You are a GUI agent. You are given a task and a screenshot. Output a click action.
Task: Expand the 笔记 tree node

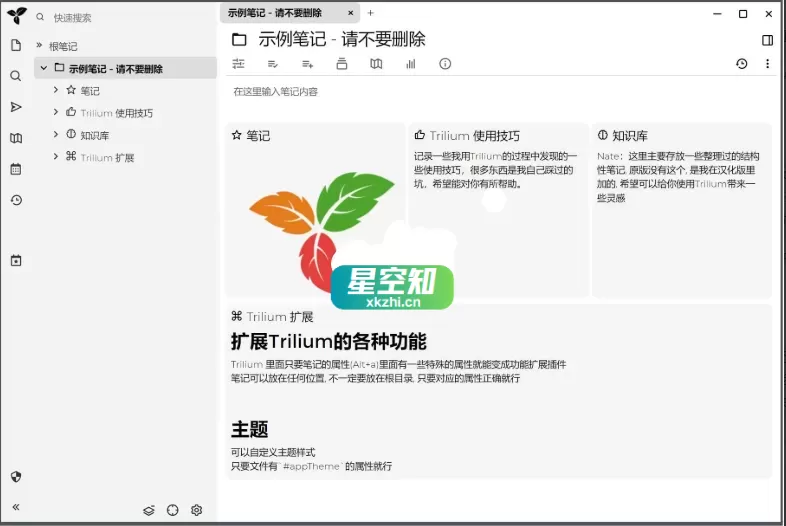[x=56, y=90]
